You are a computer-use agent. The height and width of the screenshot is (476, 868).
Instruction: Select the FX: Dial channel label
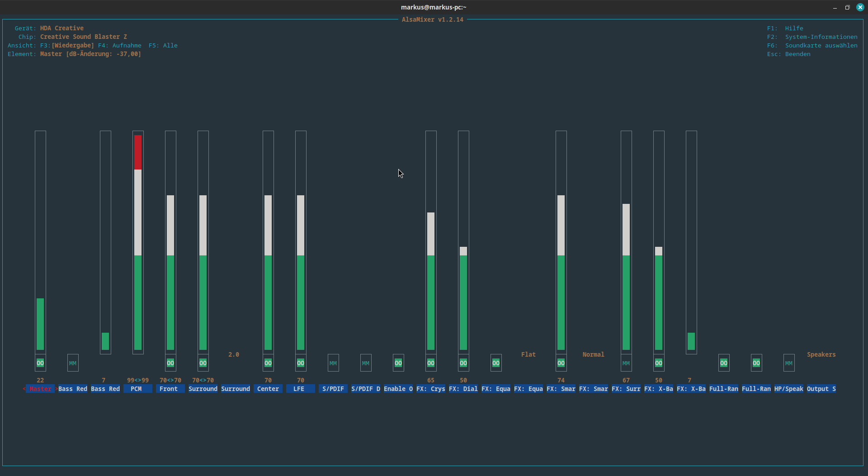(463, 389)
